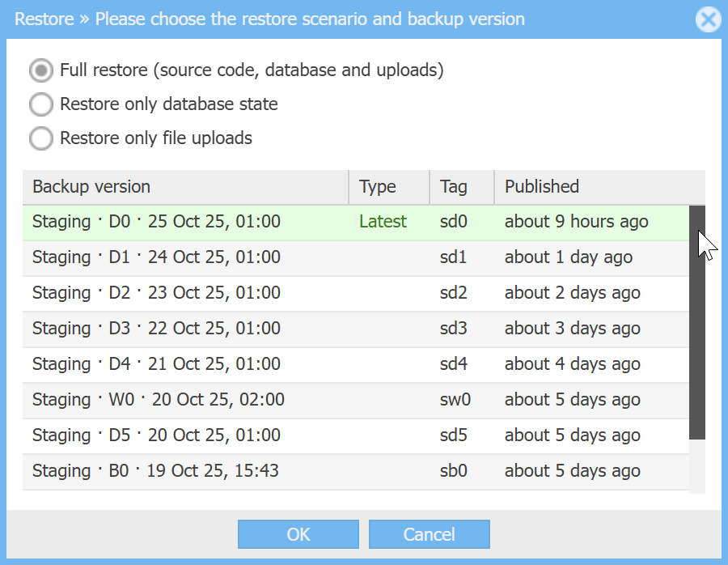Click the backup list vertical scrollbar thumb
Viewport: 728px width, 565px height.
[696, 324]
